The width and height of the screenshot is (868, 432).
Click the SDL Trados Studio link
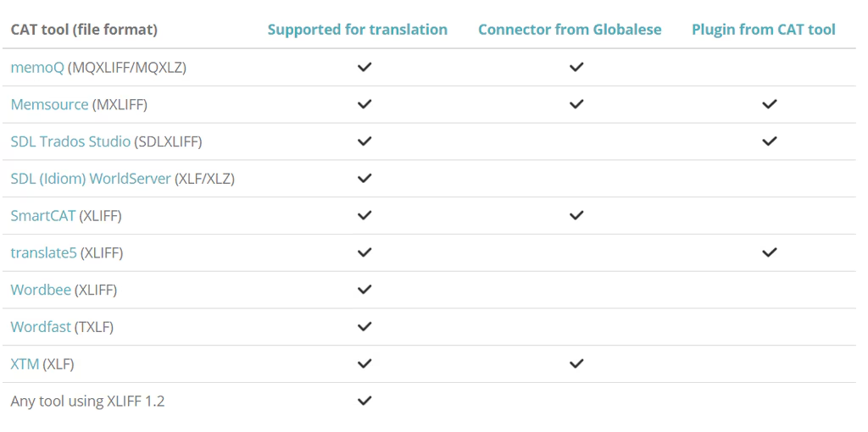[70, 141]
